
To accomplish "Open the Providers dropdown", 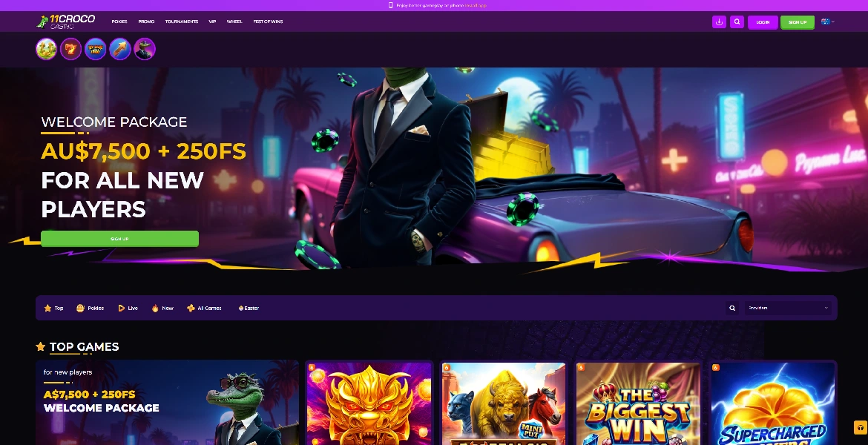I will 788,308.
